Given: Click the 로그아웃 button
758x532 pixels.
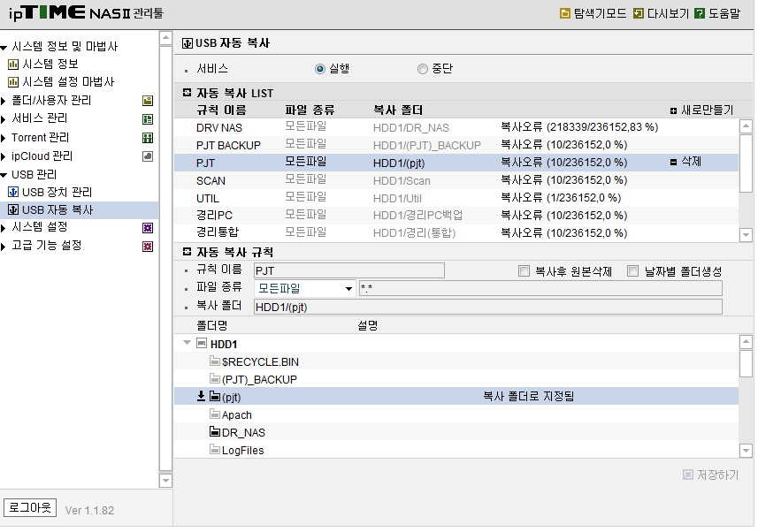Looking at the screenshot, I should (x=30, y=507).
